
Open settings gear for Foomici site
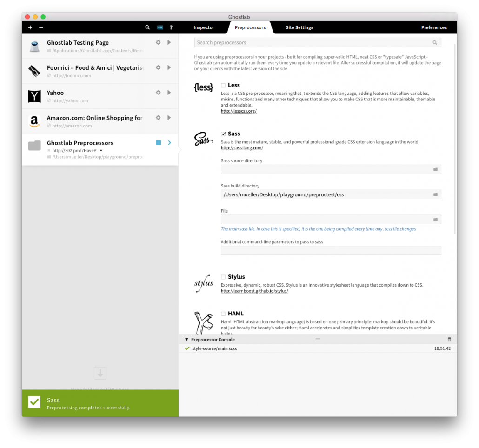[158, 67]
